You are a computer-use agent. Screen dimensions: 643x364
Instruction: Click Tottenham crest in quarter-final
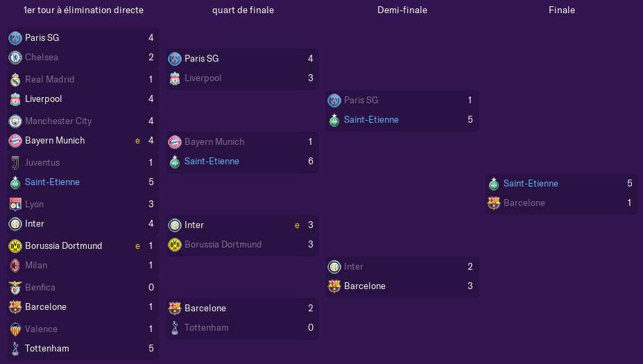click(175, 328)
